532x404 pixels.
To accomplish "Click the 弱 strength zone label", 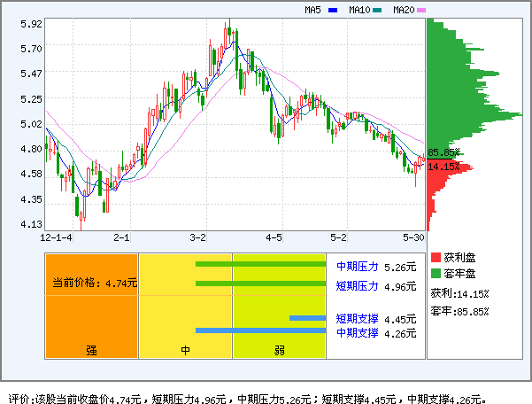I will [279, 350].
